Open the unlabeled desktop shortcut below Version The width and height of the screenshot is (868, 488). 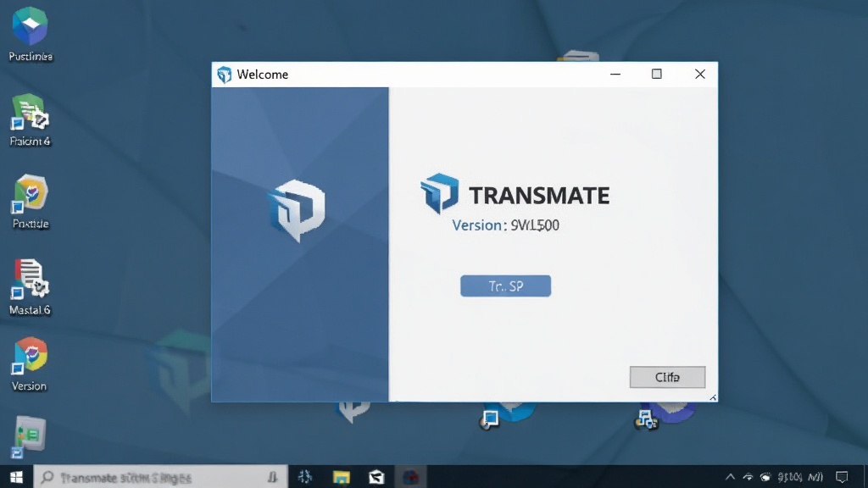click(29, 436)
